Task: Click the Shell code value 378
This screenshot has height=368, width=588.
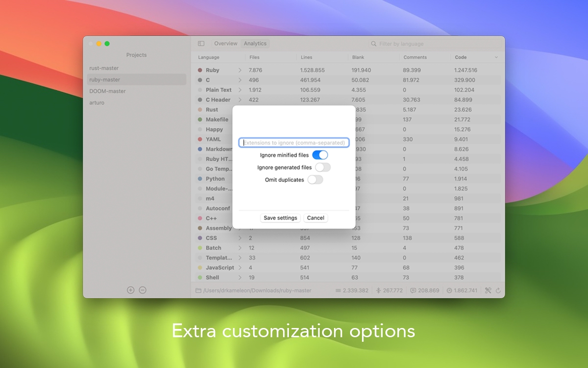Action: coord(459,278)
